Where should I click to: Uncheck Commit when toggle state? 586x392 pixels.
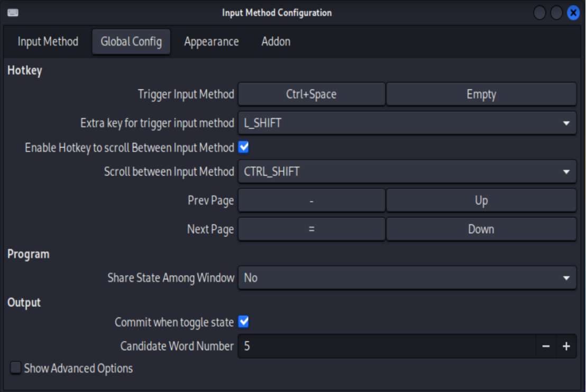point(244,322)
